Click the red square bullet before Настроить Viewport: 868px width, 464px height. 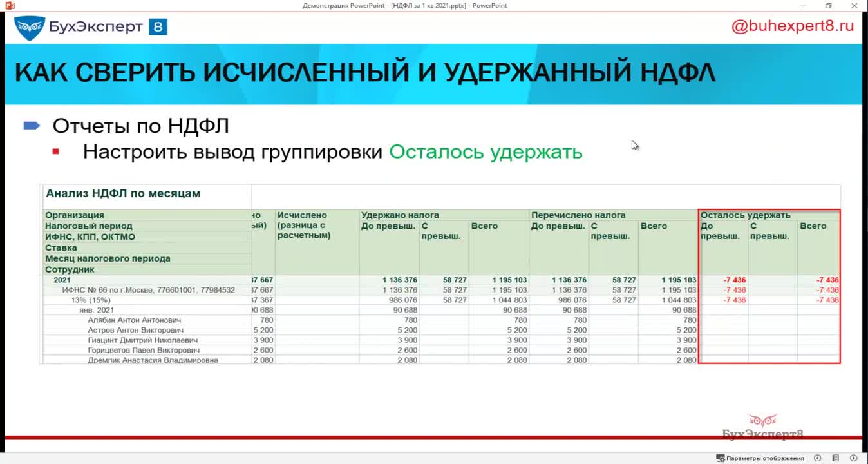pyautogui.click(x=56, y=152)
